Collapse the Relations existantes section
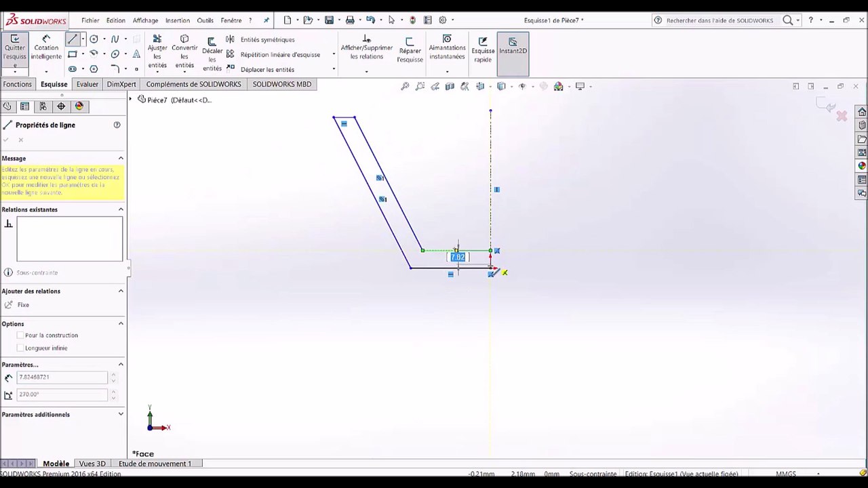Screen dimensions: 868x488 (x=121, y=209)
